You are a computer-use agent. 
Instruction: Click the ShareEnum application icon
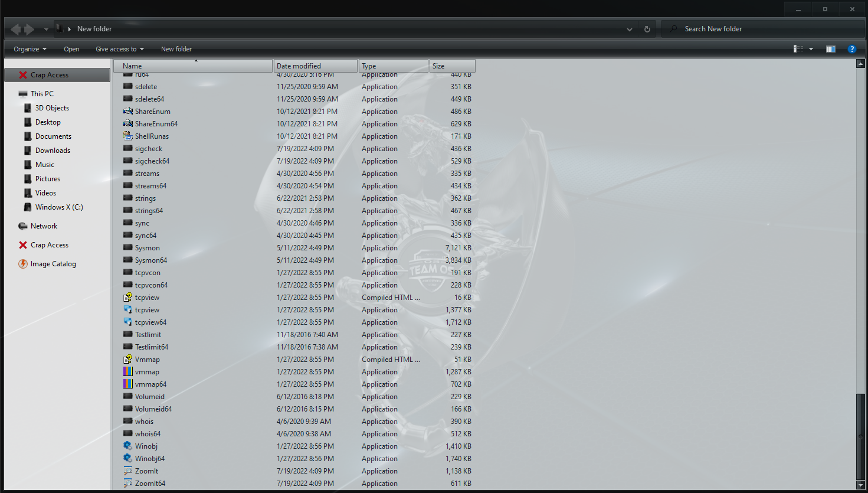(127, 111)
